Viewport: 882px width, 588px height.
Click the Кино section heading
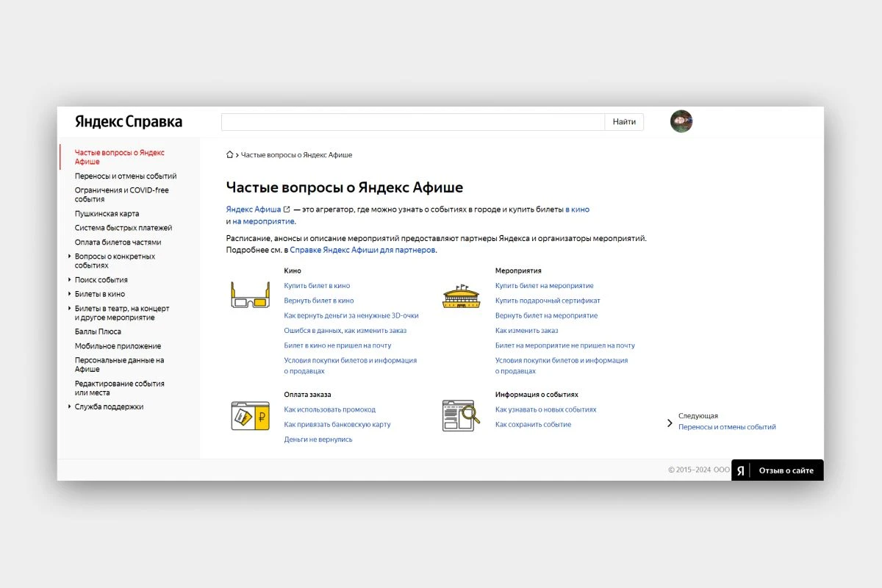pyautogui.click(x=293, y=270)
